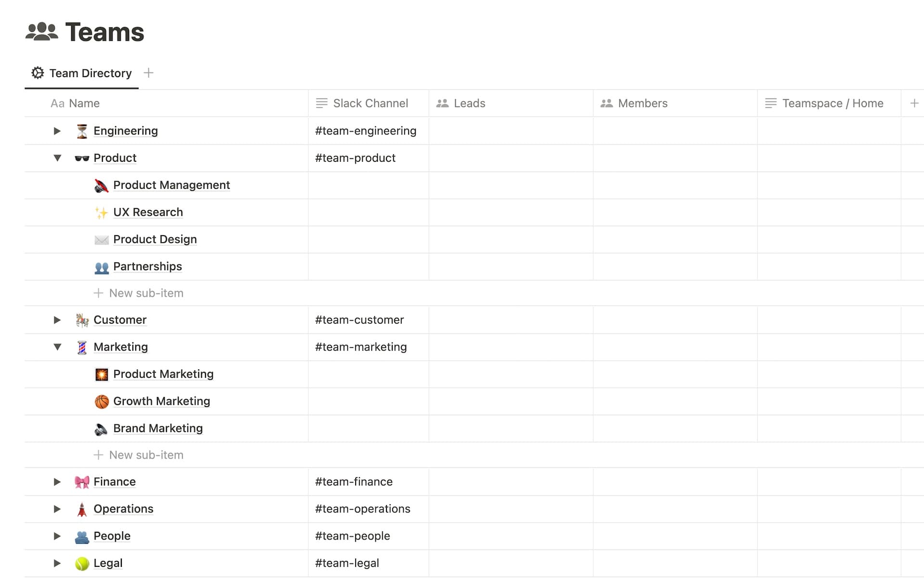924x578 pixels.
Task: Click the tennis ball icon beside Legal
Action: (82, 563)
